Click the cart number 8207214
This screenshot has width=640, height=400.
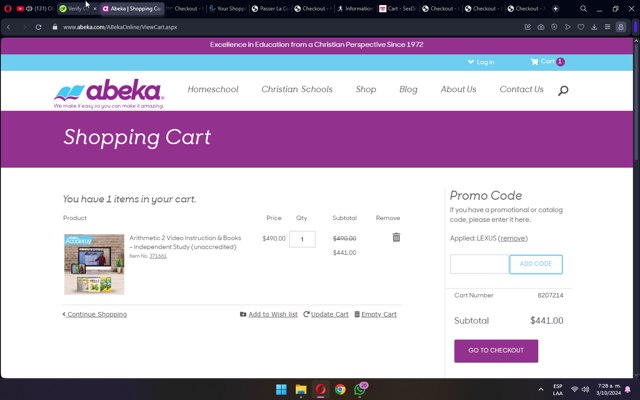[550, 295]
